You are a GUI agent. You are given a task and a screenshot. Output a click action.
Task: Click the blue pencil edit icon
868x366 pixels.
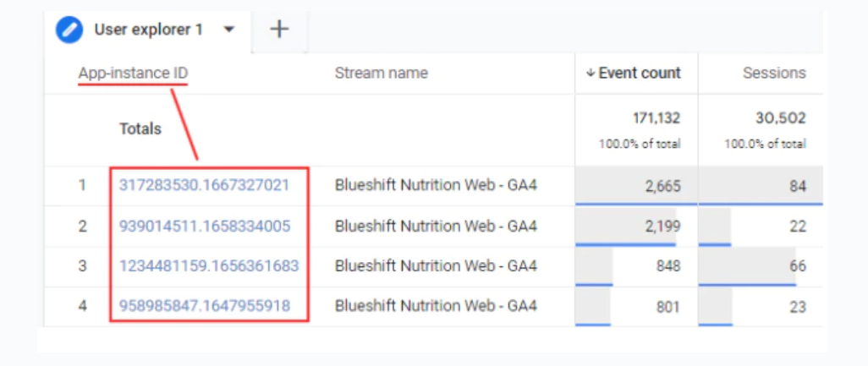click(x=69, y=30)
